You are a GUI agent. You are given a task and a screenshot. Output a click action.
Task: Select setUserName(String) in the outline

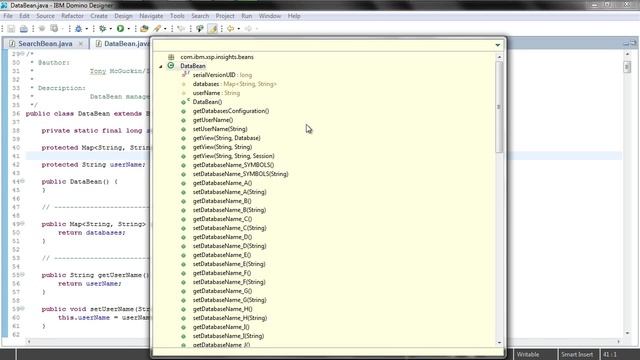click(220, 129)
